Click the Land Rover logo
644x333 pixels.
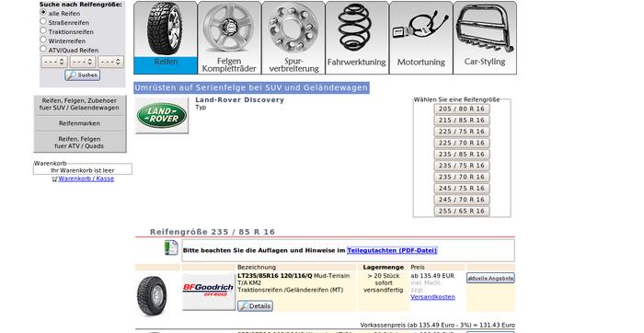[162, 115]
